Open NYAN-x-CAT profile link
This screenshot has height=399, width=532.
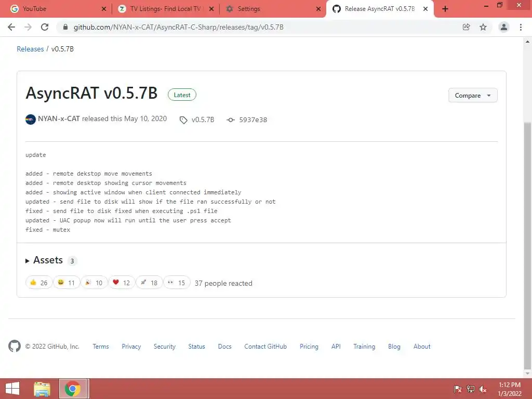pyautogui.click(x=59, y=119)
